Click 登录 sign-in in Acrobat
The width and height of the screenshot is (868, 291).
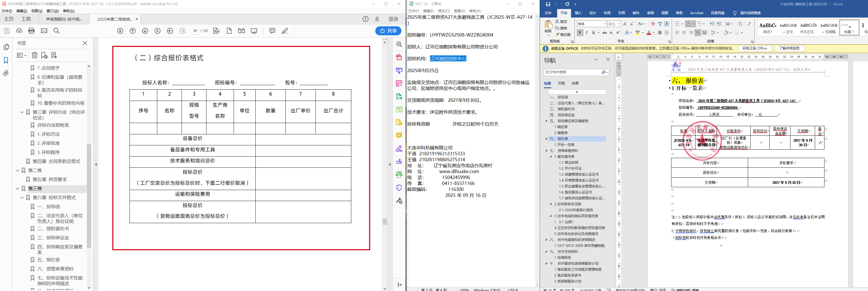pos(393,19)
